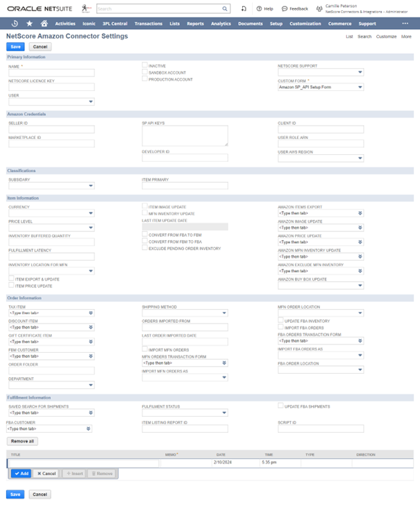Open the Reports menu
This screenshot has height=507, width=420.
195,24
